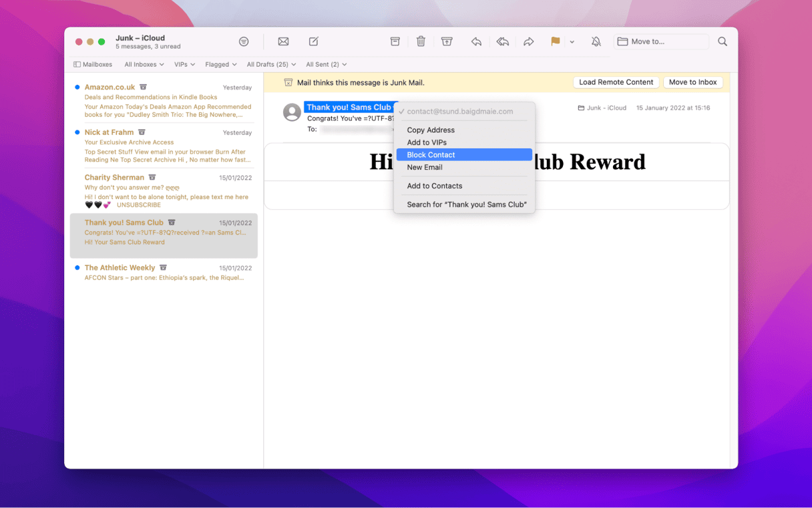Expand the VIPs dropdown
The height and width of the screenshot is (508, 812).
185,64
